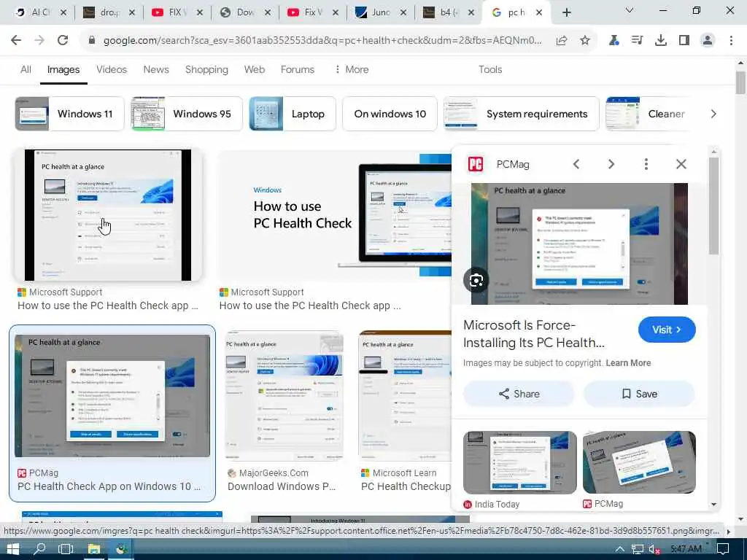This screenshot has width=747, height=560.
Task: Open the action center notification icon
Action: click(723, 549)
